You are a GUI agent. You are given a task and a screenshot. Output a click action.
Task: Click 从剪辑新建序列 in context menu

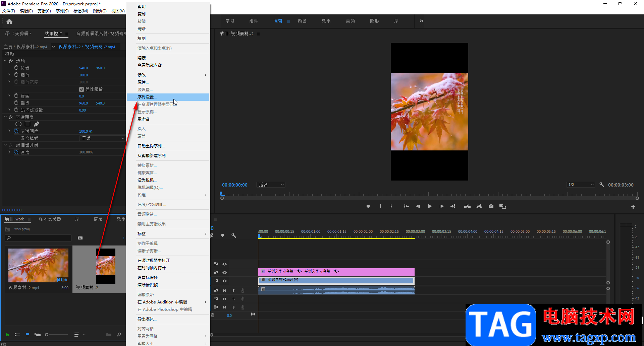pos(168,155)
